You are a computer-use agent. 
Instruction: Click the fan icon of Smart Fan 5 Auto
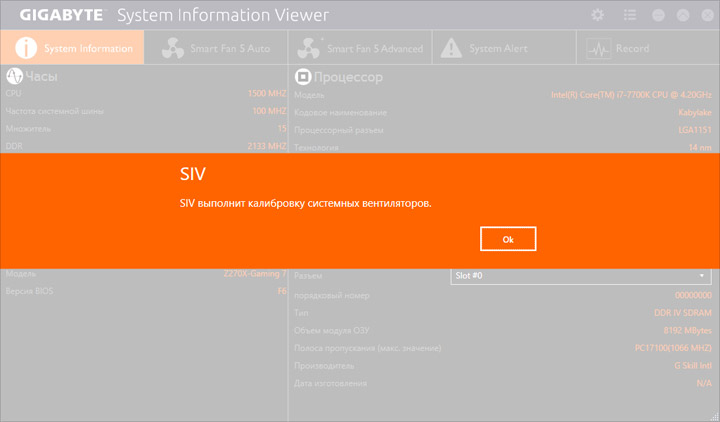tap(173, 48)
